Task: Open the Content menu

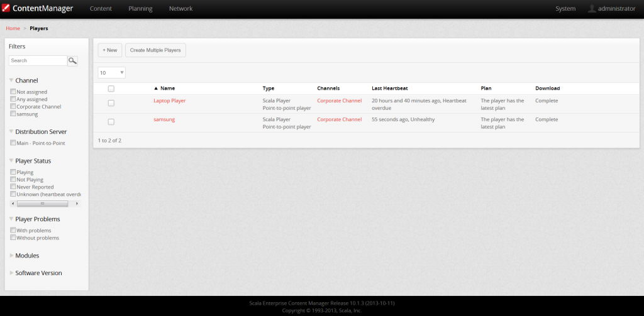Action: click(x=101, y=9)
